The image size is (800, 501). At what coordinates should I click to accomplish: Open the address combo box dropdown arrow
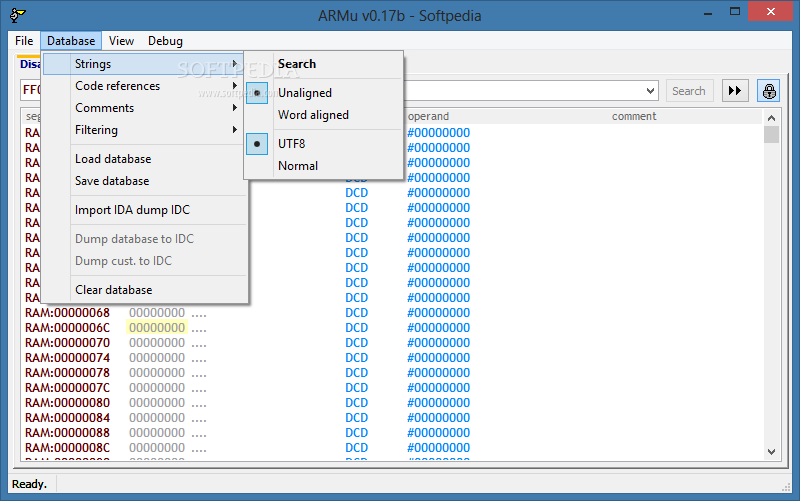[x=650, y=91]
